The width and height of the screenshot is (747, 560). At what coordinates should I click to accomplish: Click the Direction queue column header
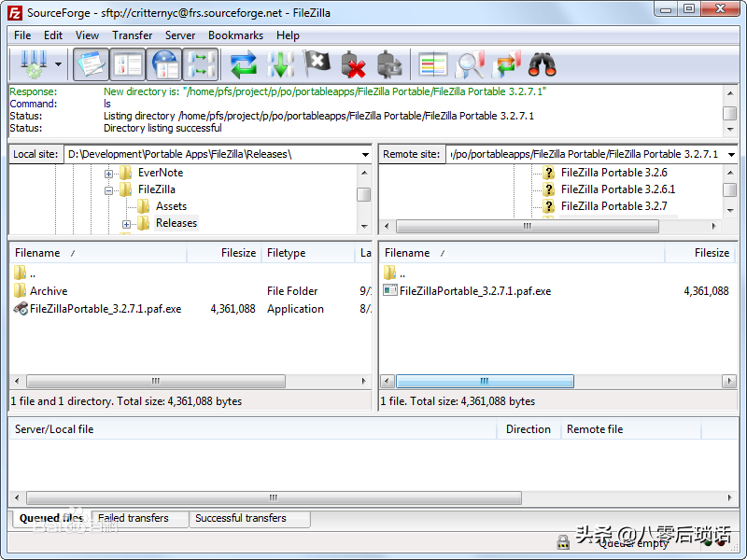point(529,429)
